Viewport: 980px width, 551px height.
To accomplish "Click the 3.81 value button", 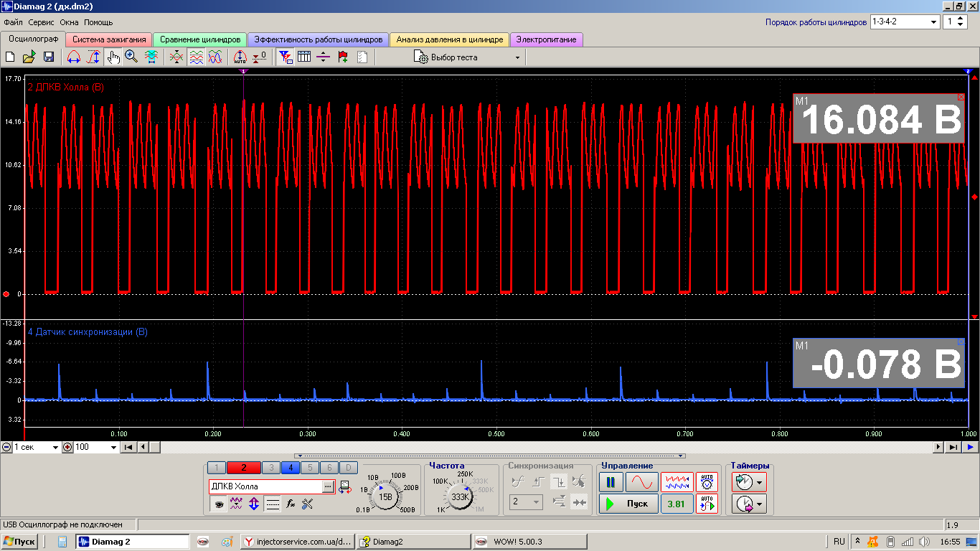I will point(676,504).
